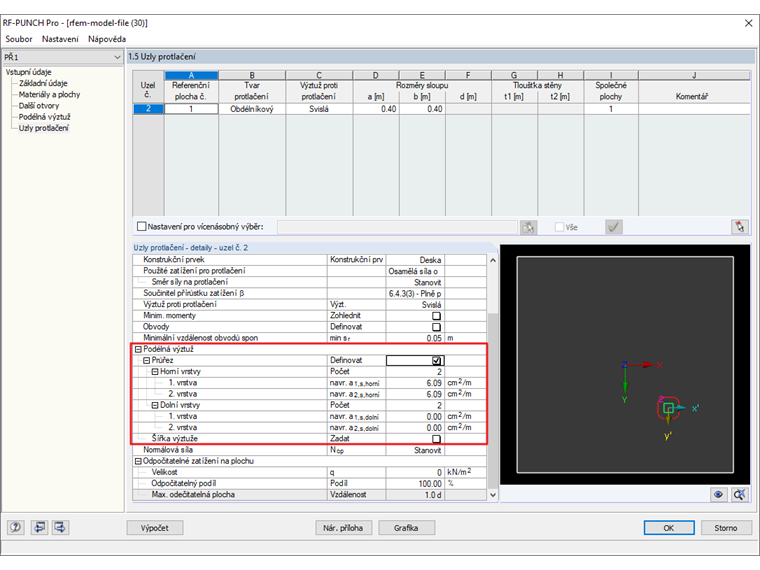
Task: Click the Storno button
Action: tap(726, 528)
